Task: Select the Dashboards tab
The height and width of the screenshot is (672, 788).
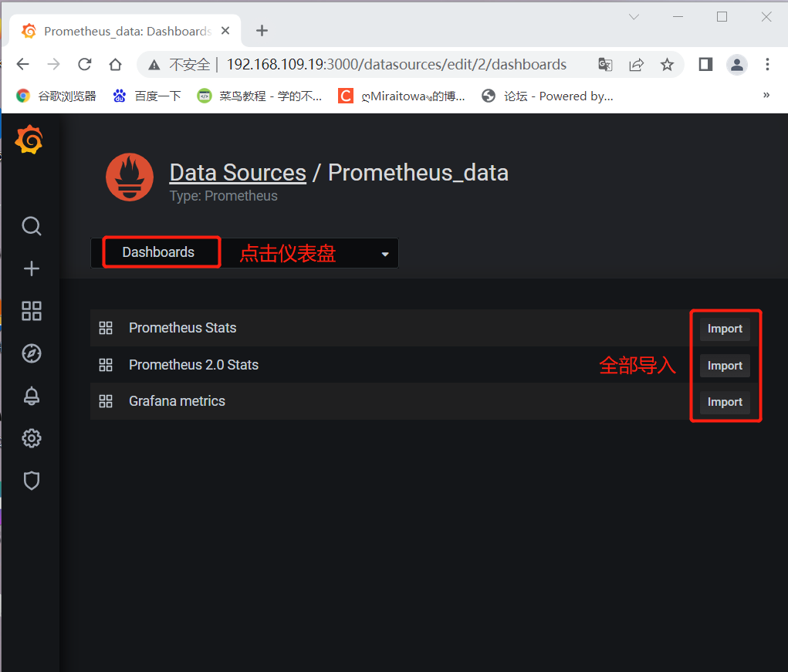Action: point(158,252)
